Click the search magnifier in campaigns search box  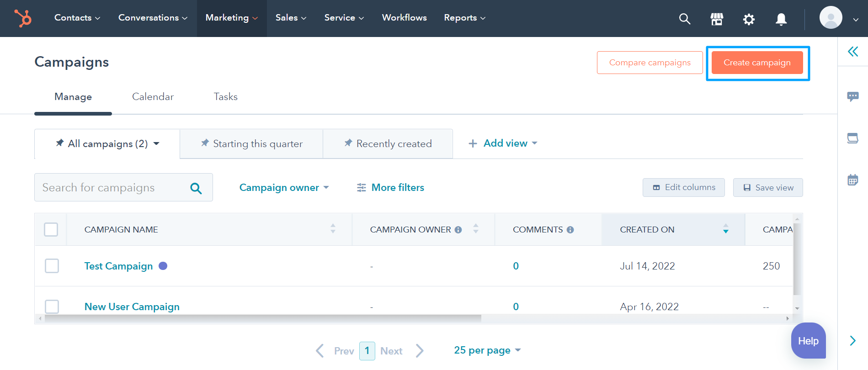(196, 188)
